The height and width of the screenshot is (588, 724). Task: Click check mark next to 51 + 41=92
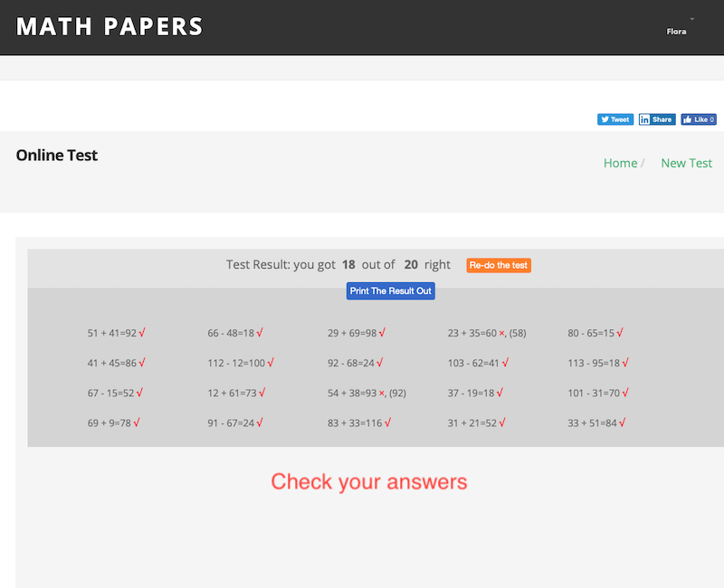[142, 333]
